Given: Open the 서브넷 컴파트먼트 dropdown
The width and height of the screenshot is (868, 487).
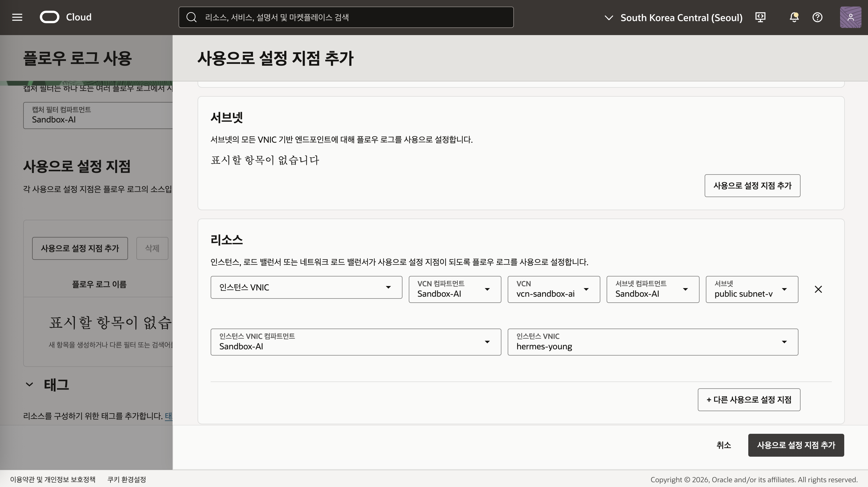Looking at the screenshot, I should click(653, 289).
